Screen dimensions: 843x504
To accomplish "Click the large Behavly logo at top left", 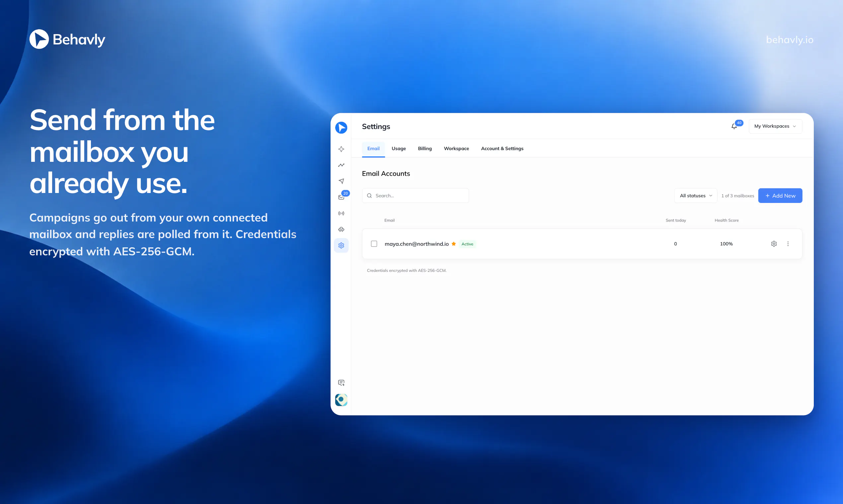I will (x=67, y=39).
